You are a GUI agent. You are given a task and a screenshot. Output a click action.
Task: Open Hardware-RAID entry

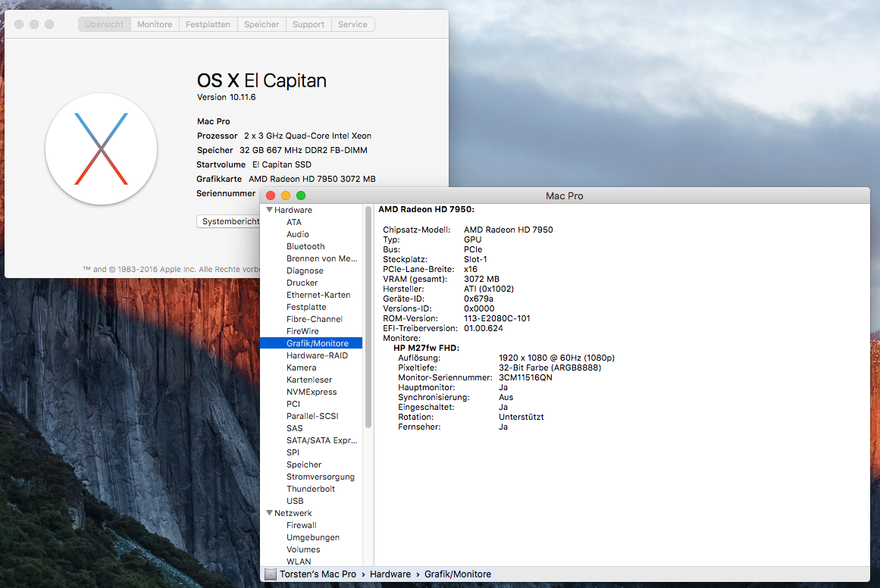(x=317, y=355)
